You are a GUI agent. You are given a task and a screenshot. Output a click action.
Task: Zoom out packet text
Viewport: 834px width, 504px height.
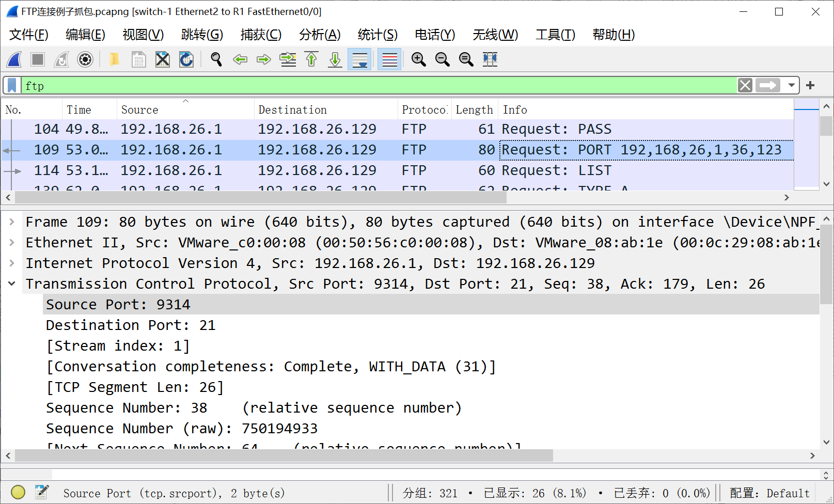(443, 59)
